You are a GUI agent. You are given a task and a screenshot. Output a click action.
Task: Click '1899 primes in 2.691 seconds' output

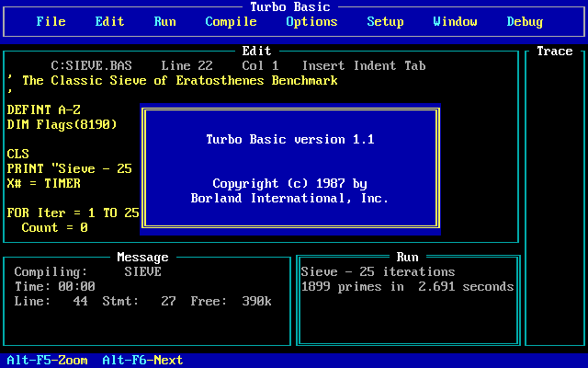[407, 286]
